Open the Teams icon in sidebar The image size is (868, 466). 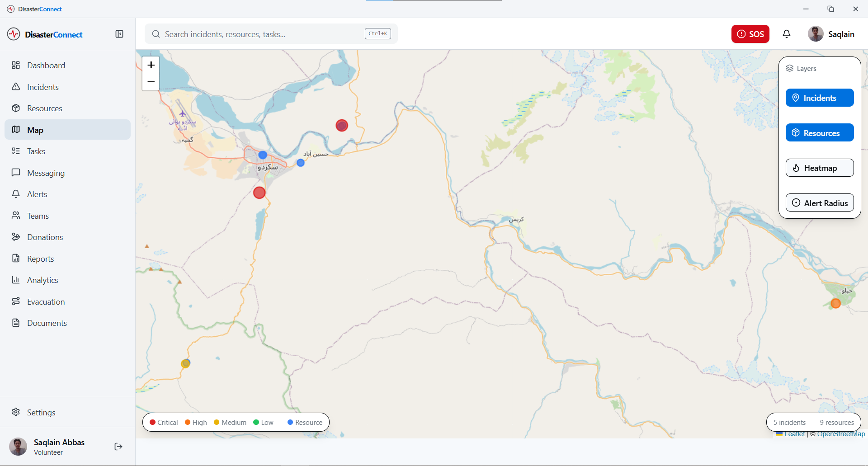coord(16,216)
